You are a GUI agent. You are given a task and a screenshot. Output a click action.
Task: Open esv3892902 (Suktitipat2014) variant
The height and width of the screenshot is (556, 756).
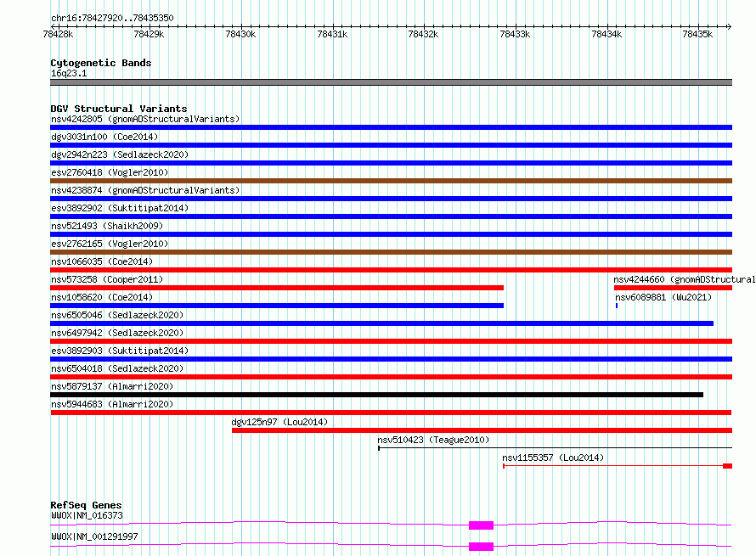click(120, 208)
